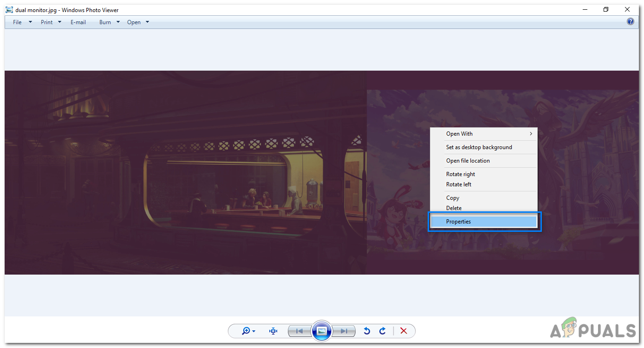Choose Open file location from the context menu
Screen dimensions: 644x348
point(468,160)
